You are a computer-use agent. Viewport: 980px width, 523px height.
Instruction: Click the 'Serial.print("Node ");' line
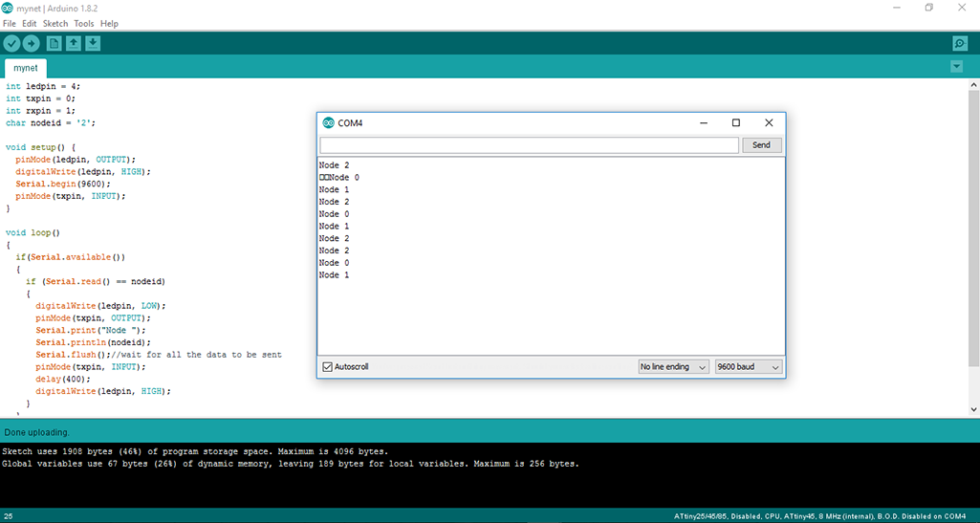pos(91,330)
